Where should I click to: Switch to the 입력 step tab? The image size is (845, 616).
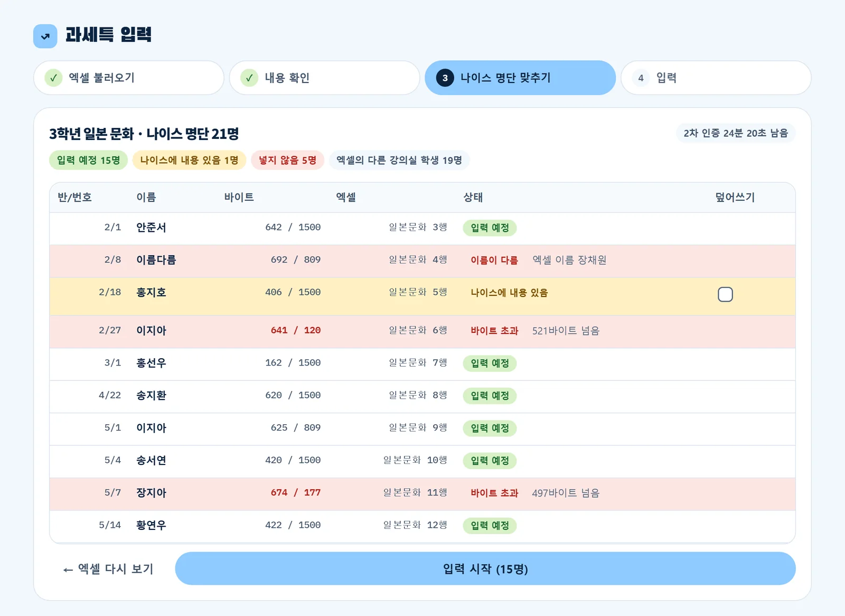(716, 78)
